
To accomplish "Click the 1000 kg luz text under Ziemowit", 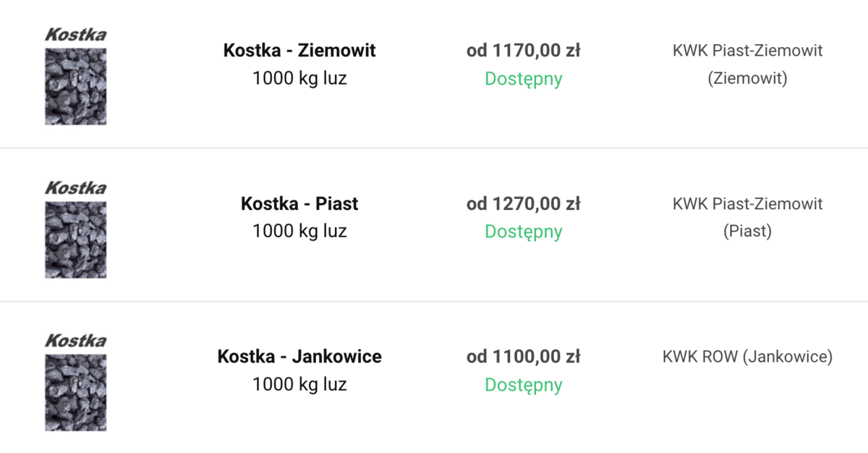I will (299, 78).
